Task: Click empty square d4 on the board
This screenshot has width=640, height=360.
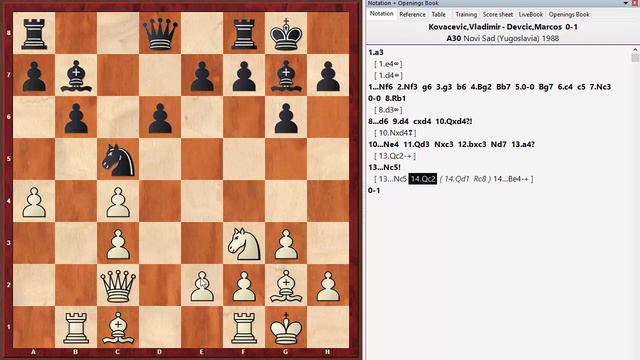Action: (160, 202)
